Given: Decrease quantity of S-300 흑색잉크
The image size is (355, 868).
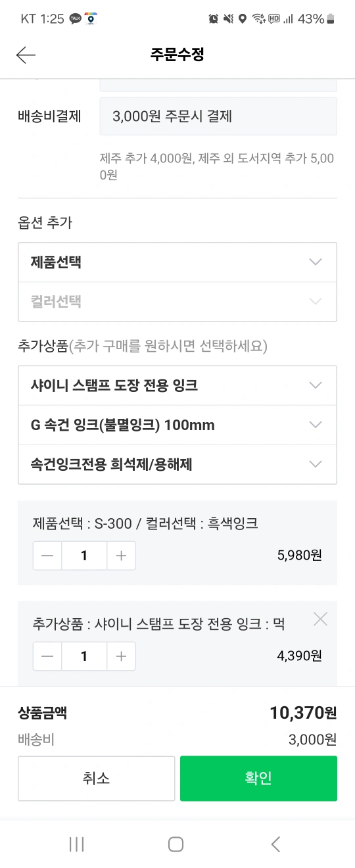Looking at the screenshot, I should pyautogui.click(x=47, y=556).
